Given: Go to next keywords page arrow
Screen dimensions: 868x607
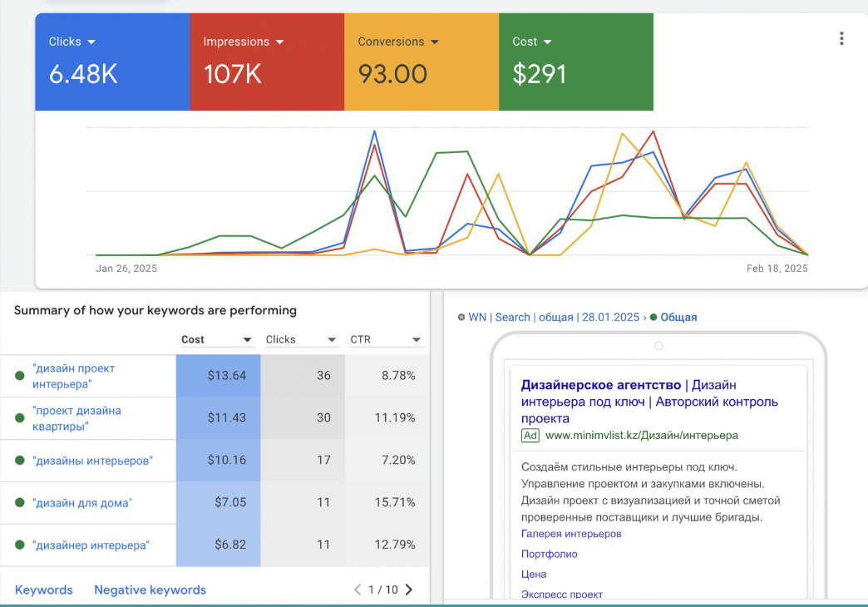Looking at the screenshot, I should (x=409, y=590).
